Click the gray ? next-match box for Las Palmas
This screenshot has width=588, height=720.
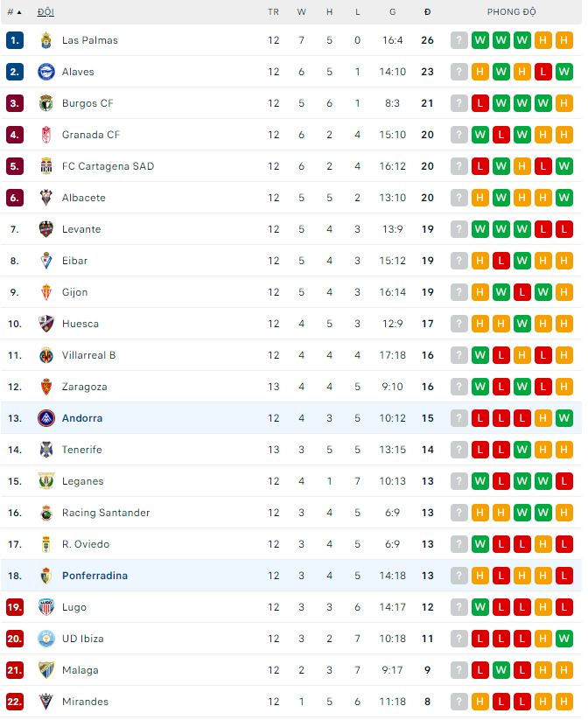pos(459,40)
